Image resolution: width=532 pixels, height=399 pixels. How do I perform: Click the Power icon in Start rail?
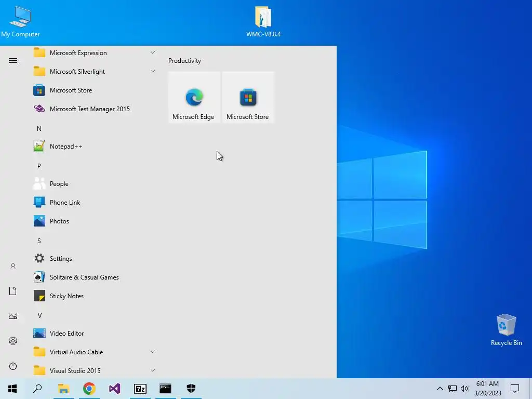point(13,366)
